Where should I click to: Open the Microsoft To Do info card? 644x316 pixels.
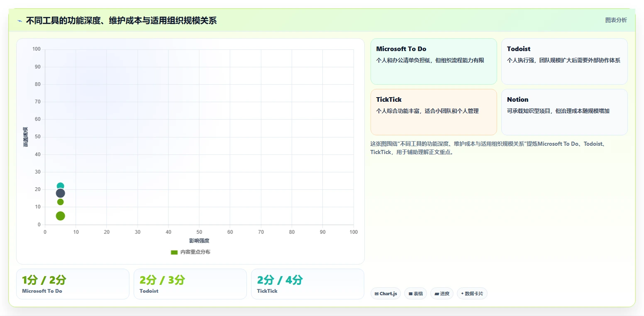pyautogui.click(x=434, y=61)
